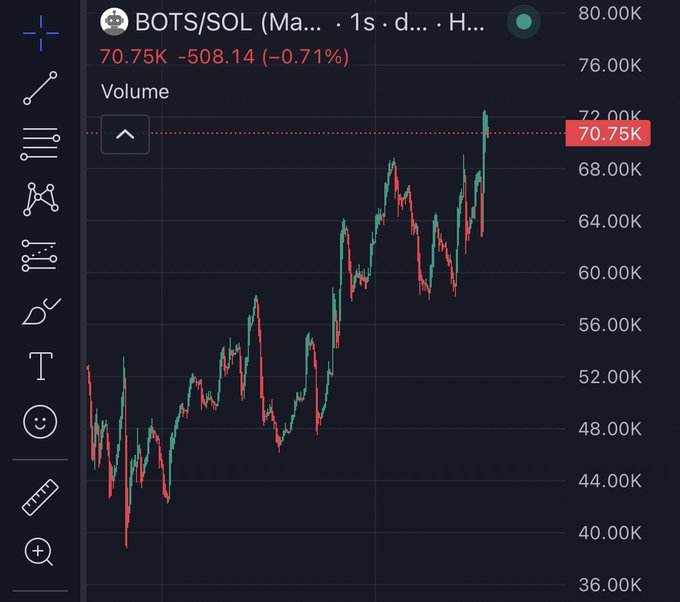The image size is (680, 602).
Task: Select the crosshair cursor tool
Action: tap(41, 33)
